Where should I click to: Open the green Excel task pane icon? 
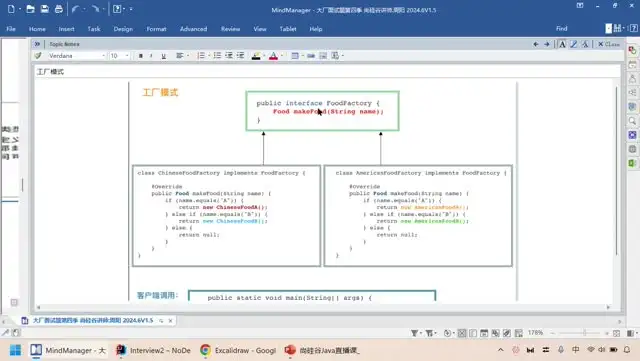point(632,163)
